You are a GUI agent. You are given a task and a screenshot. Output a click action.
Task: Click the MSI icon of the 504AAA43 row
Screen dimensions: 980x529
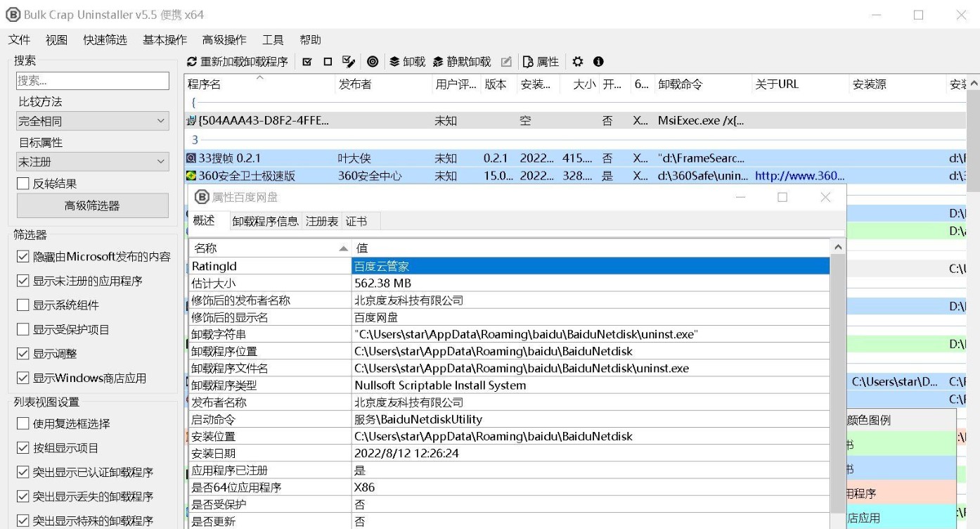pos(191,121)
